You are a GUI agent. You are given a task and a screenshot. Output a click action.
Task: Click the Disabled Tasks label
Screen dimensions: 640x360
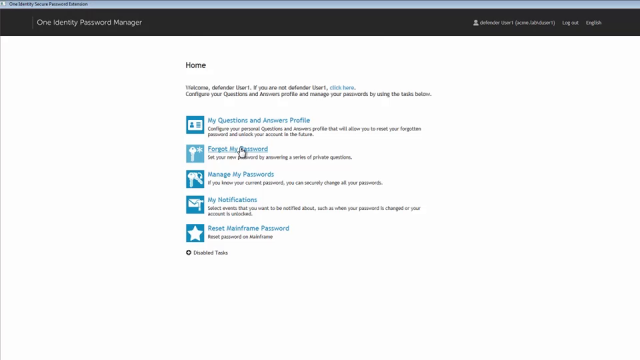211,253
